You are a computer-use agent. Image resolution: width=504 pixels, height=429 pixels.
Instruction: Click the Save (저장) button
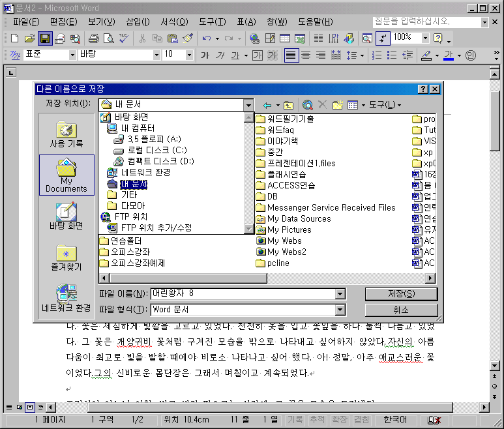tap(401, 293)
